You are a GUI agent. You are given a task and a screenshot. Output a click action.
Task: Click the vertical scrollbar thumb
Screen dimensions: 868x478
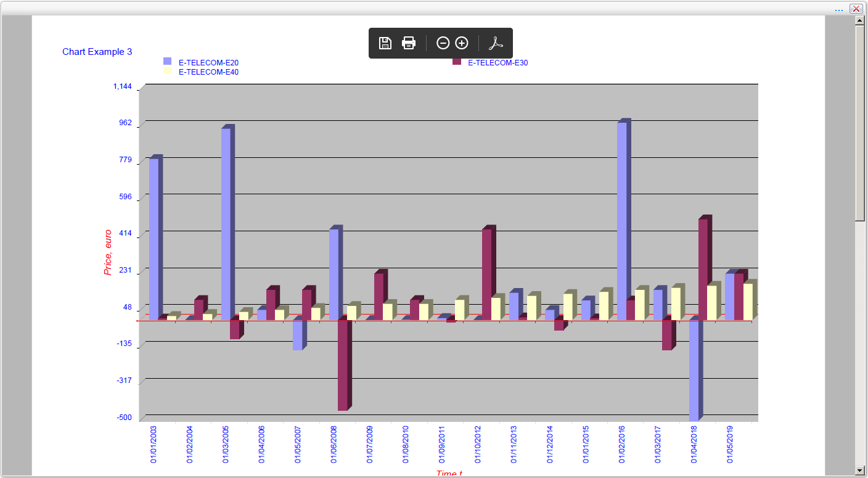pyautogui.click(x=860, y=123)
